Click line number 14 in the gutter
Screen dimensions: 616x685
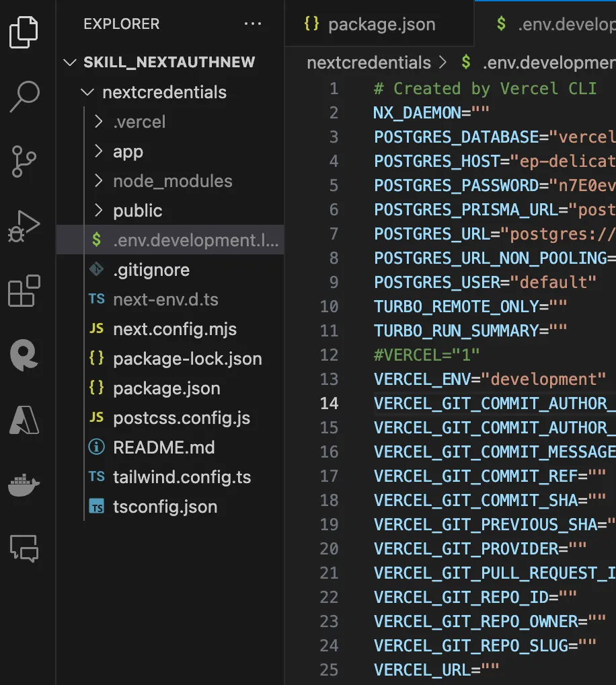330,403
